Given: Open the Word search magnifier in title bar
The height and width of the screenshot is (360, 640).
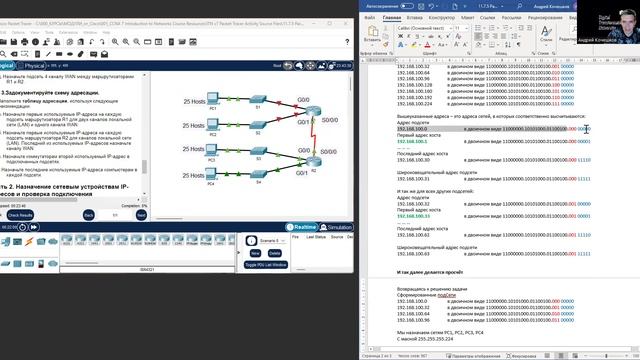Looking at the screenshot, I should (520, 6).
